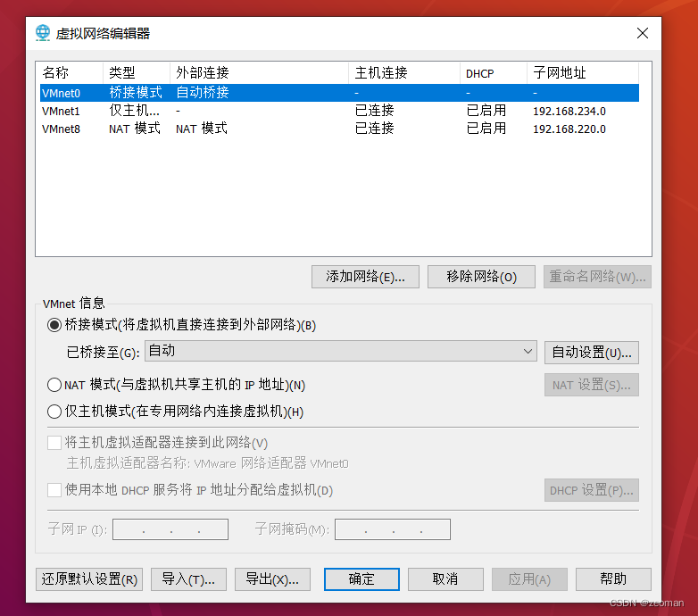Open the 已桥接至 dropdown set to 自动
Image resolution: width=698 pixels, height=616 pixels.
click(x=341, y=351)
